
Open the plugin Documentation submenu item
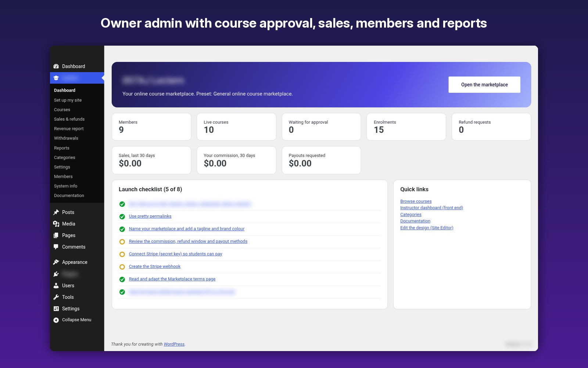tap(69, 196)
